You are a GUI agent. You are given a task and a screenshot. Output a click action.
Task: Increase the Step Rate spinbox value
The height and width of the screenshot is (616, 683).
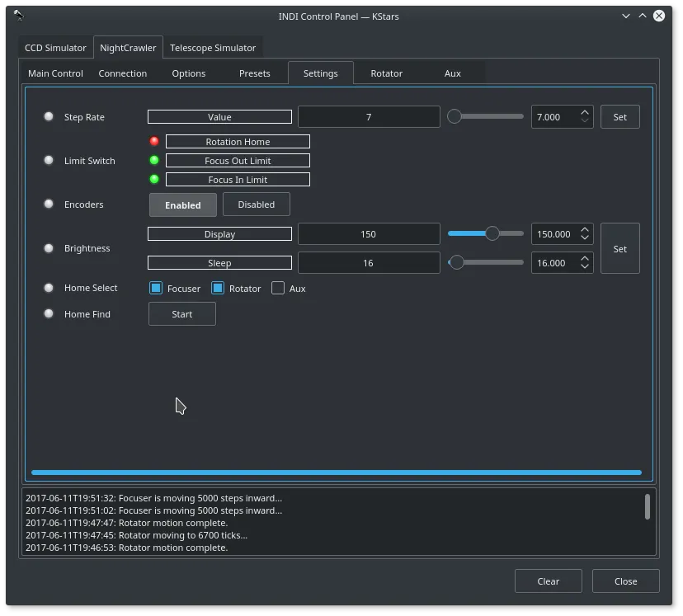pos(585,112)
